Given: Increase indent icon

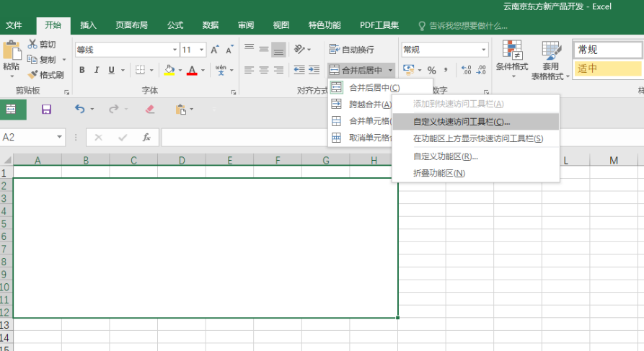Looking at the screenshot, I should click(x=314, y=70).
